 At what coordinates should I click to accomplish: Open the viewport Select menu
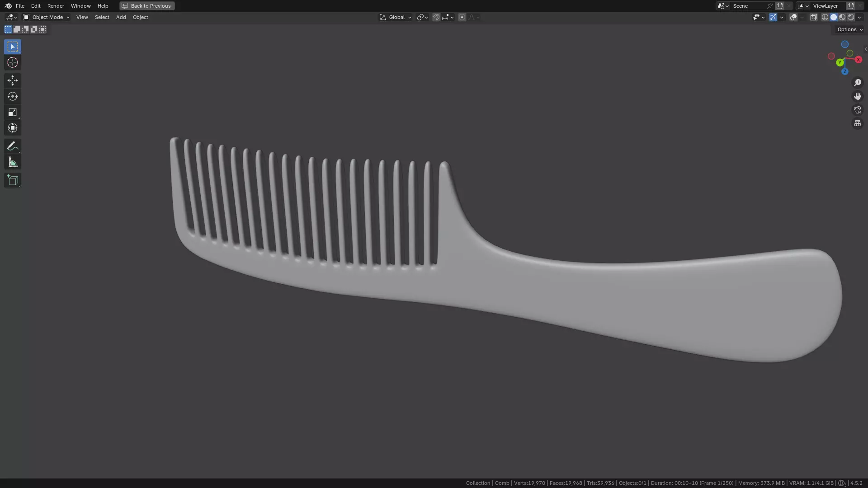102,17
